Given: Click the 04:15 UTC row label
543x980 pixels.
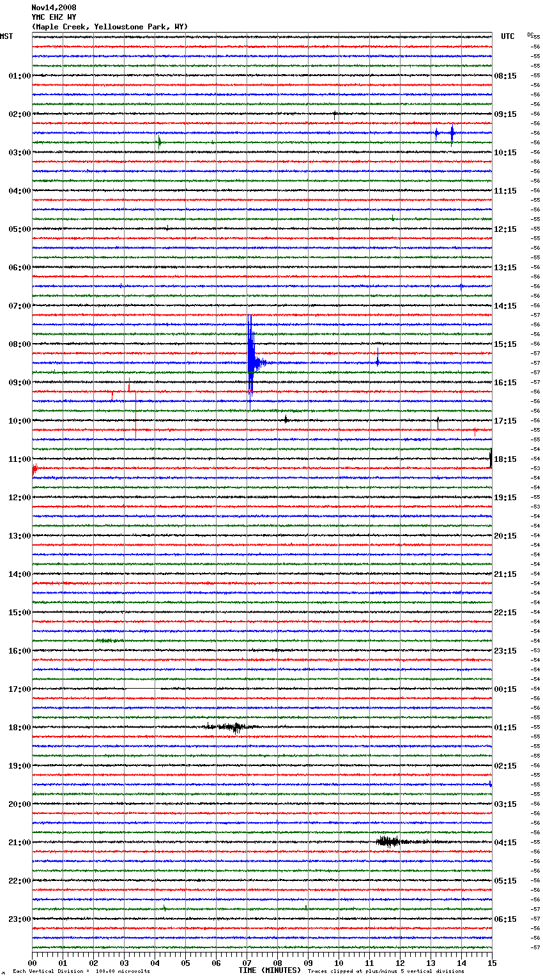Looking at the screenshot, I should click(x=505, y=843).
